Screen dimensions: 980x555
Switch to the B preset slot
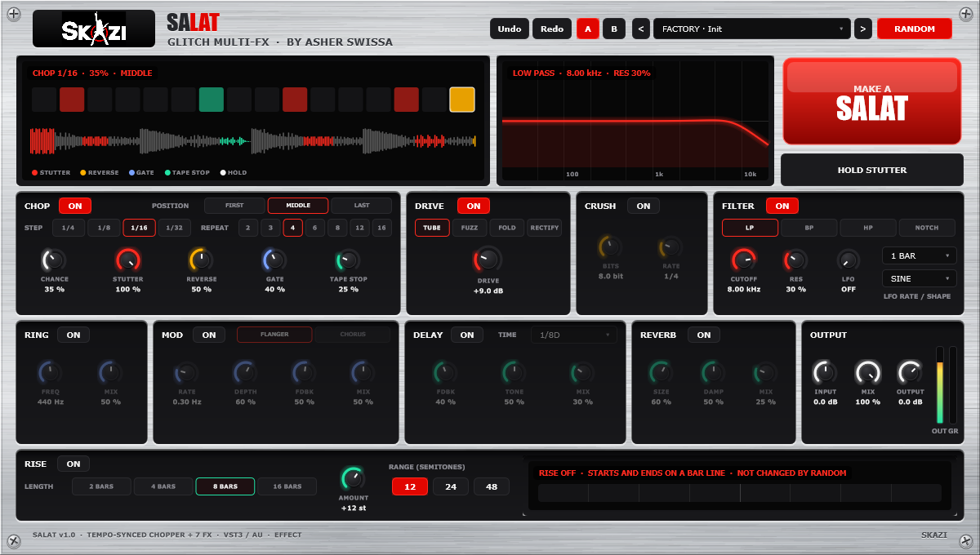(x=614, y=29)
